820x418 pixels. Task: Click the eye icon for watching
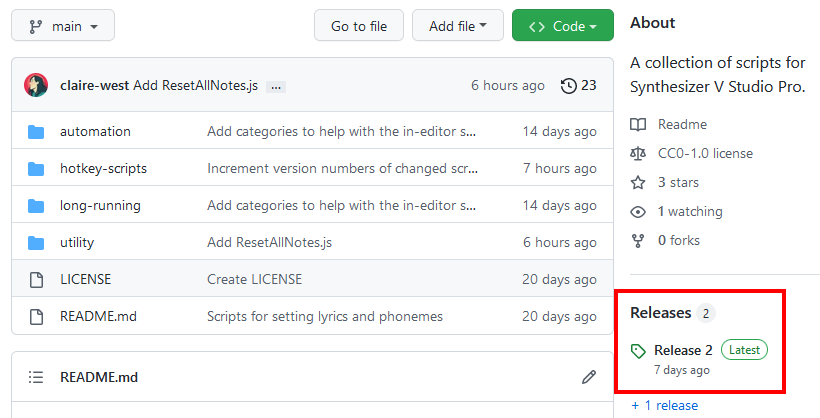(638, 212)
